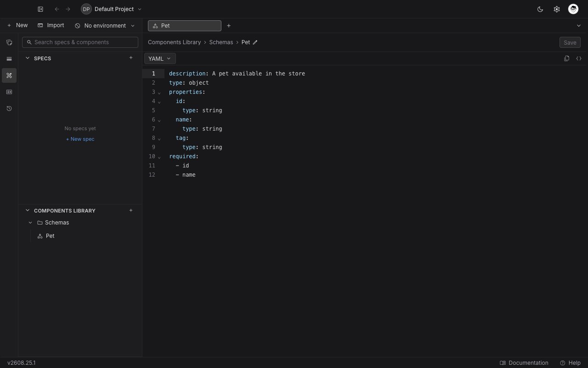Switch to dark mode moon icon
The height and width of the screenshot is (368, 588).
point(540,9)
